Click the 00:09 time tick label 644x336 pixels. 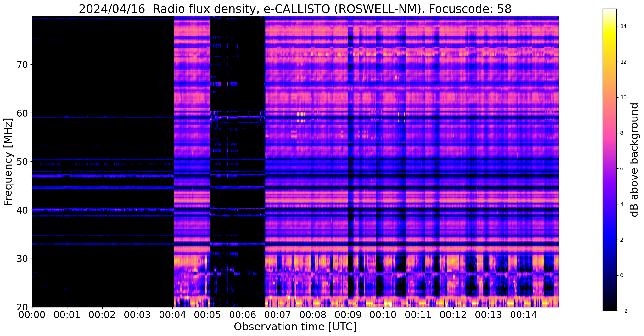(x=348, y=314)
